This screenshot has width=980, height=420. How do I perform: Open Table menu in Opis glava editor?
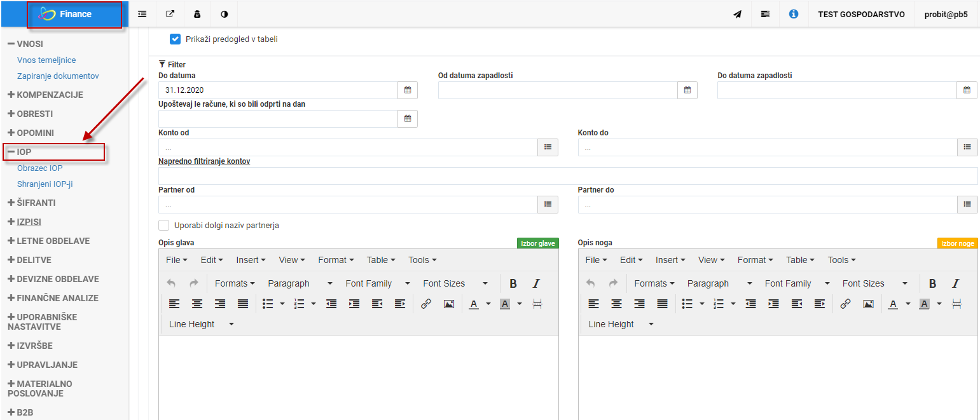click(381, 260)
